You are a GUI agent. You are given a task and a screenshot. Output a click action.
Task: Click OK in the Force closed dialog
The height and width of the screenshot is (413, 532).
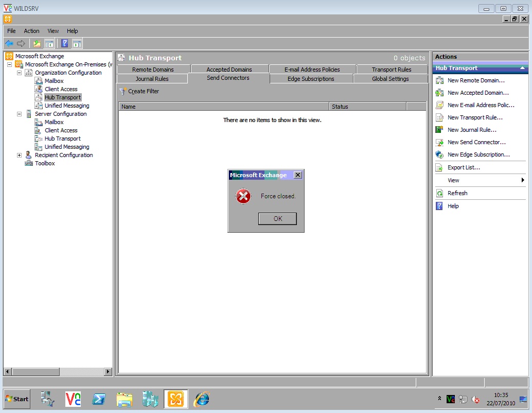(277, 219)
